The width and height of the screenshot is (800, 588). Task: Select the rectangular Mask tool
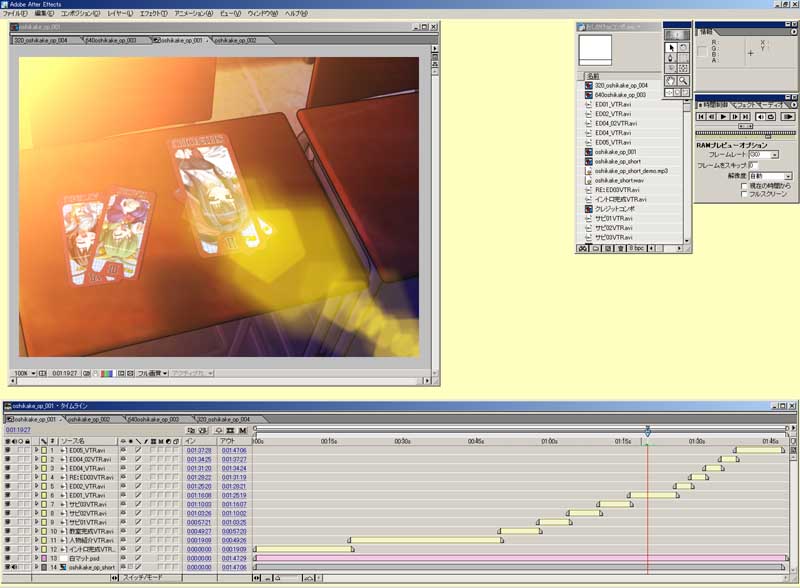[x=683, y=58]
